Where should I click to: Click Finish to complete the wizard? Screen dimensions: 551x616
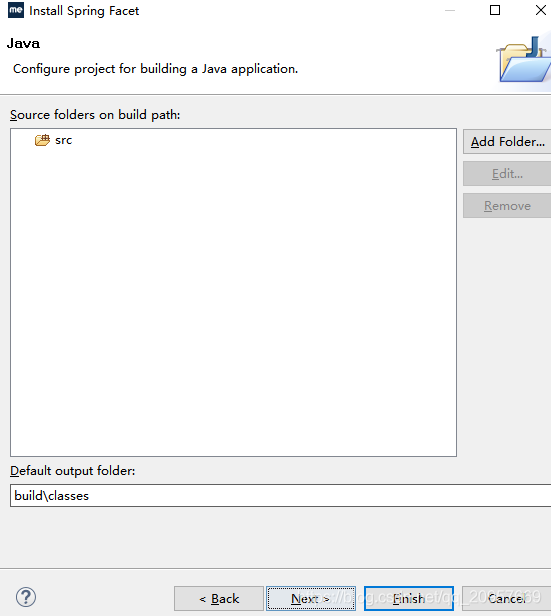[x=409, y=598]
